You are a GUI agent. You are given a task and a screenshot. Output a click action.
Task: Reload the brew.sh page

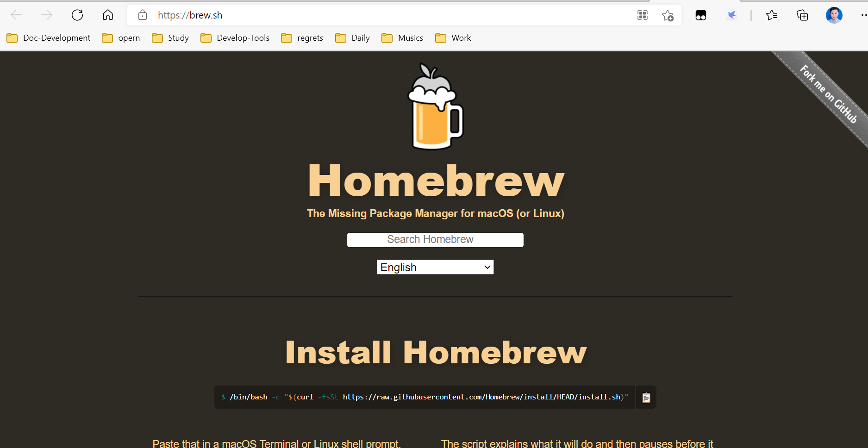77,15
